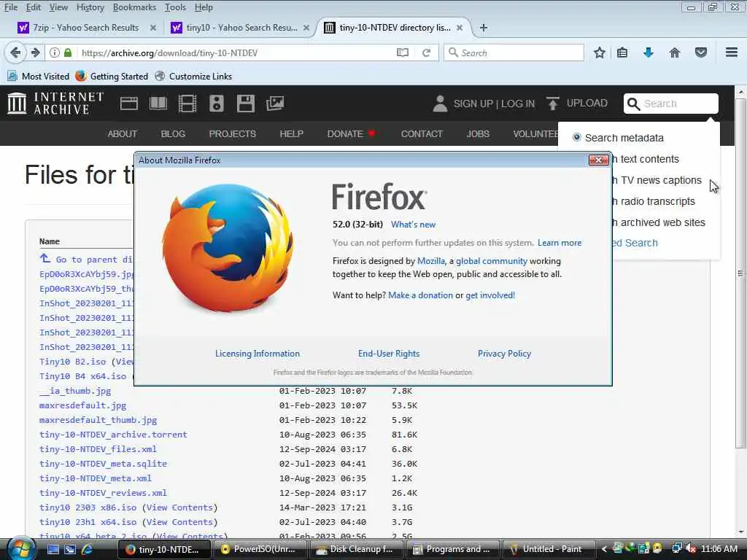
Task: Open the View menu
Action: tap(58, 7)
